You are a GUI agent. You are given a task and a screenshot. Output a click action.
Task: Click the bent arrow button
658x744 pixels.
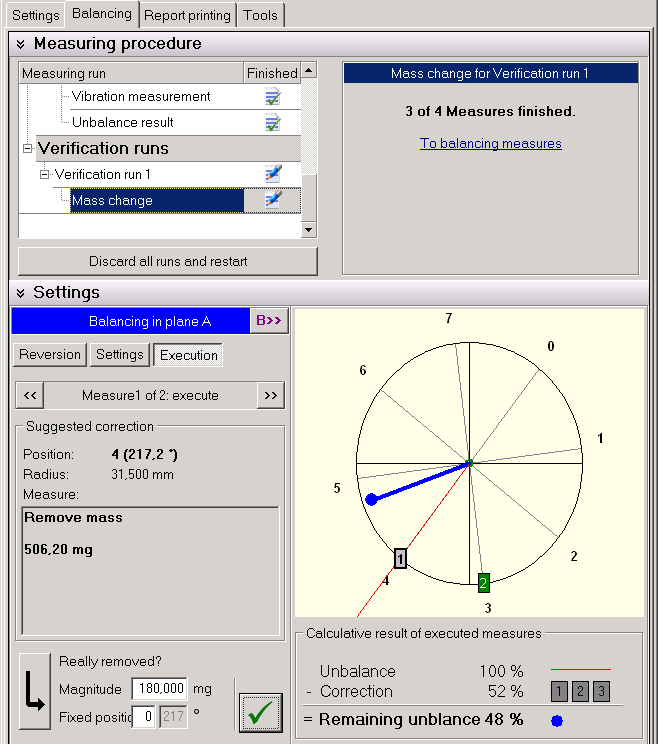[x=35, y=691]
